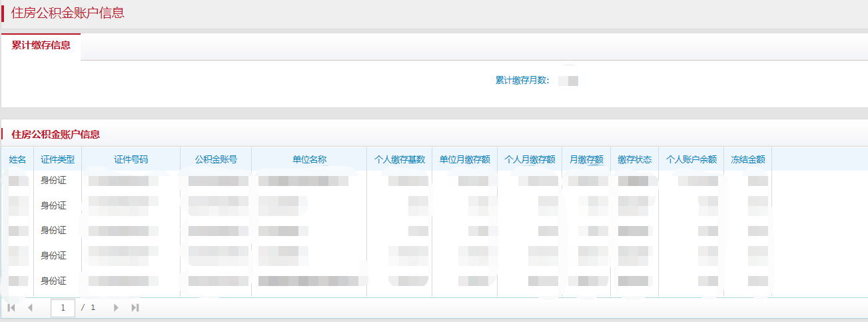The width and height of the screenshot is (868, 322).
Task: Open the 累计缴存信息 tab
Action: pyautogui.click(x=41, y=45)
